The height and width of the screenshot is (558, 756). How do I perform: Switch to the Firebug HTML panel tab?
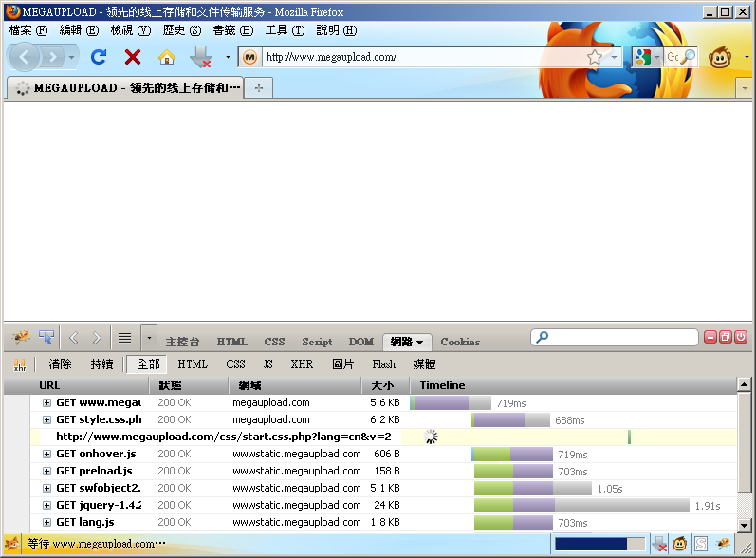coord(231,342)
